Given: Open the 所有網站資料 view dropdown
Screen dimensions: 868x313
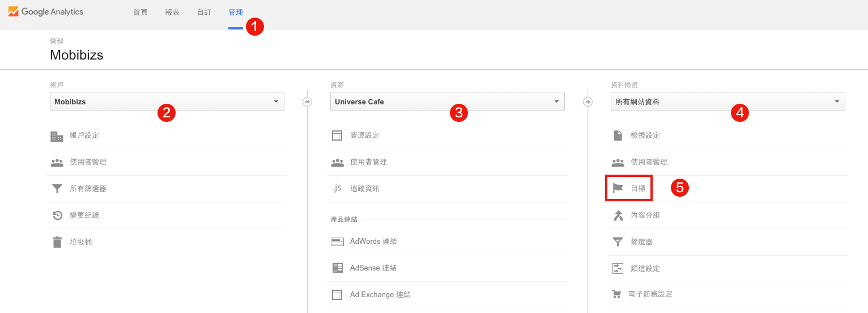Looking at the screenshot, I should (x=728, y=102).
